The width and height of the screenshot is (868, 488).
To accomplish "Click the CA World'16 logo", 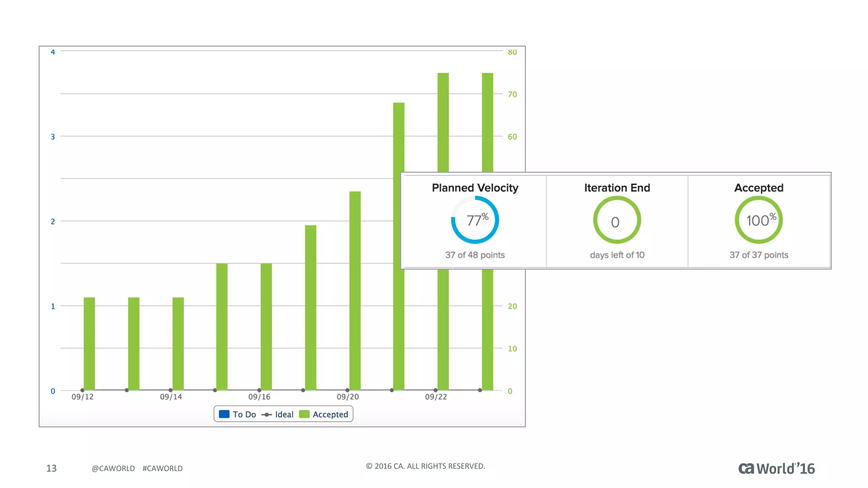I will [776, 468].
